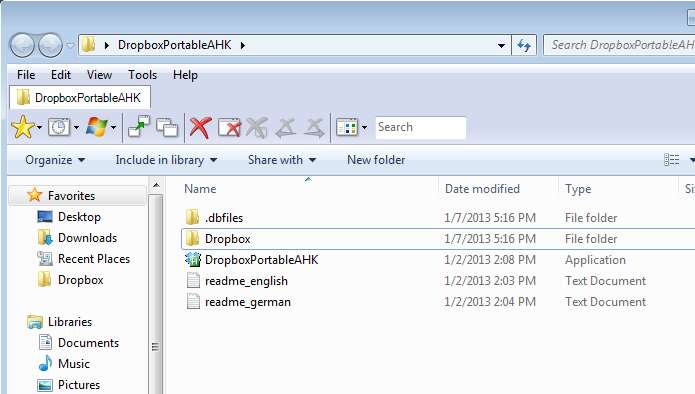Image resolution: width=695 pixels, height=394 pixels.
Task: Select Favorites in navigation pane
Action: click(x=71, y=195)
